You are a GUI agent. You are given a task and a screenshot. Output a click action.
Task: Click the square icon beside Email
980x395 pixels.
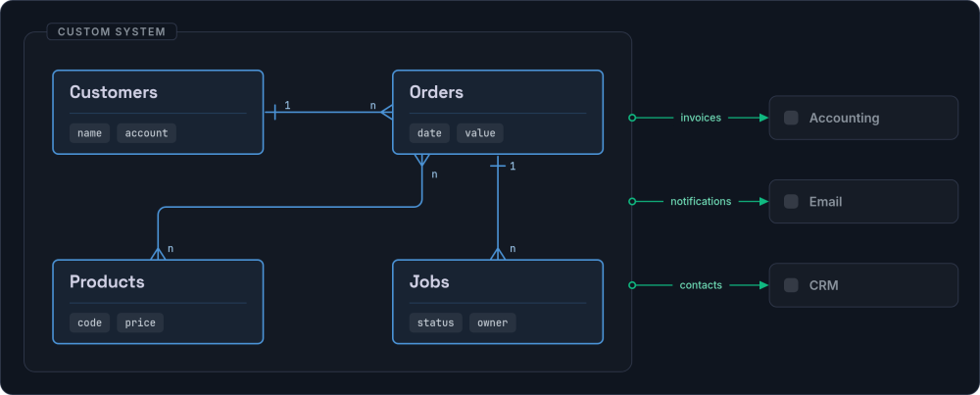tap(791, 201)
